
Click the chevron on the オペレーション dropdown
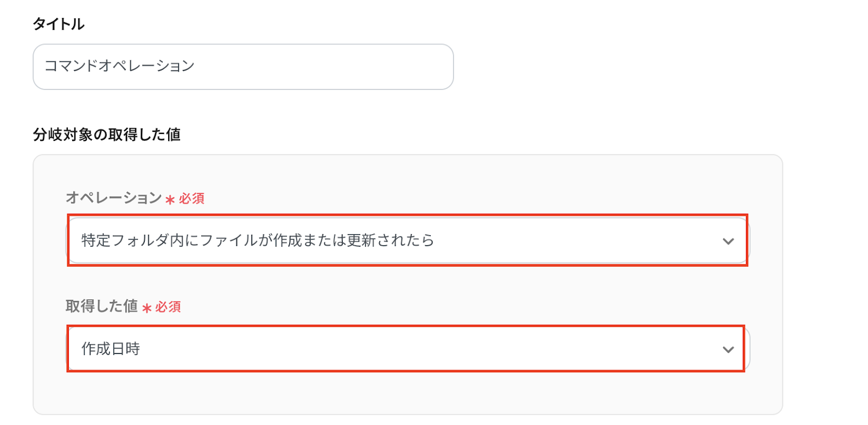coord(728,241)
